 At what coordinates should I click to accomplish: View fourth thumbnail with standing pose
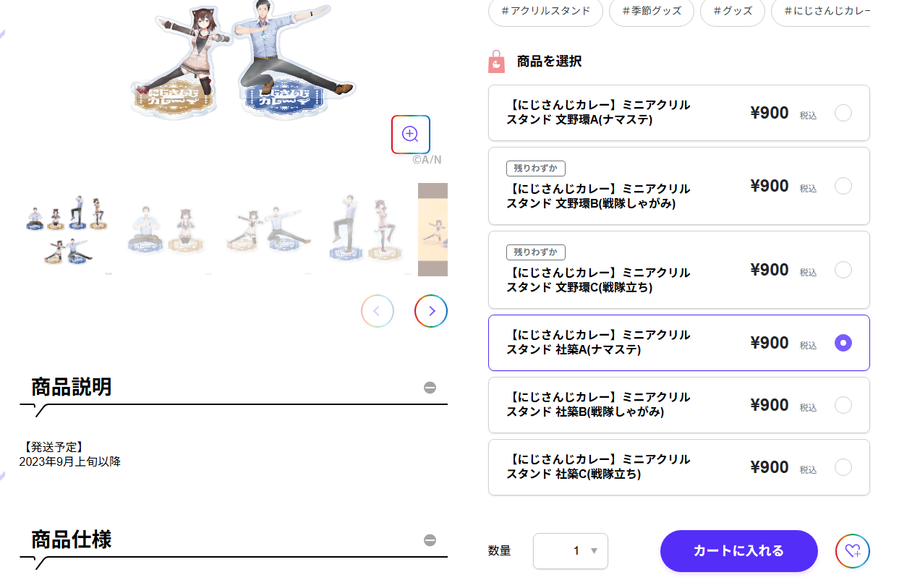[x=364, y=229]
